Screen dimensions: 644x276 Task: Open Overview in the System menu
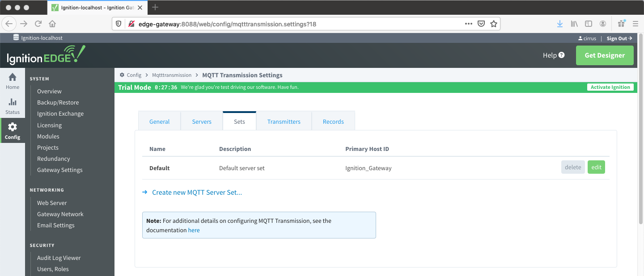(49, 91)
